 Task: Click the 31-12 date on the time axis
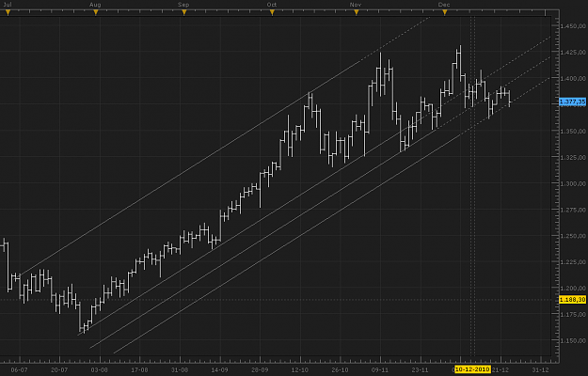540,370
